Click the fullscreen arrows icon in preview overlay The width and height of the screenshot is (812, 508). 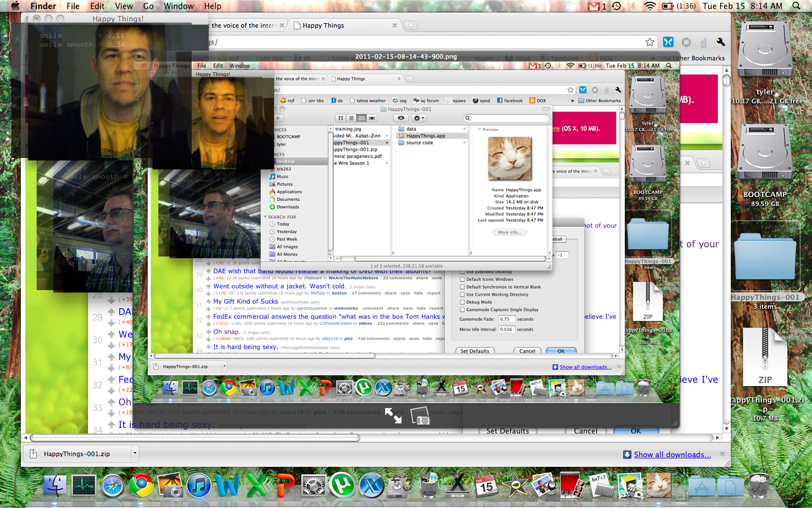point(393,416)
